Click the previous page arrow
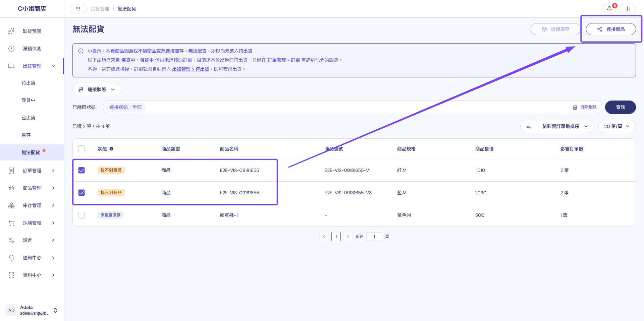 coord(324,237)
